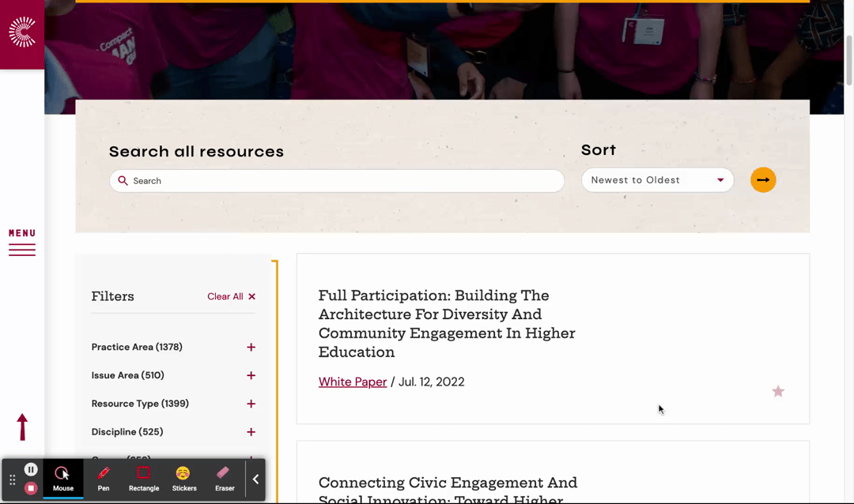
Task: Submit search with the orange arrow button
Action: click(x=763, y=180)
